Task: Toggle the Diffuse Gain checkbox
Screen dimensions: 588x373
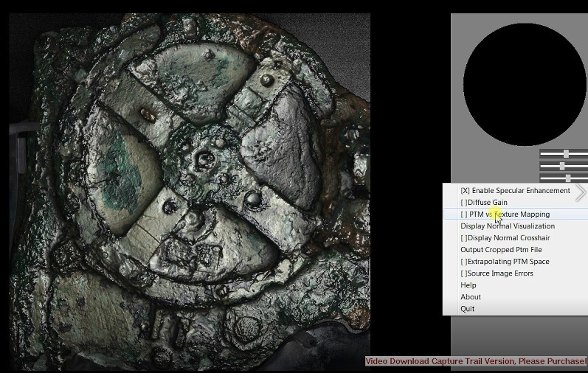Action: pyautogui.click(x=483, y=202)
